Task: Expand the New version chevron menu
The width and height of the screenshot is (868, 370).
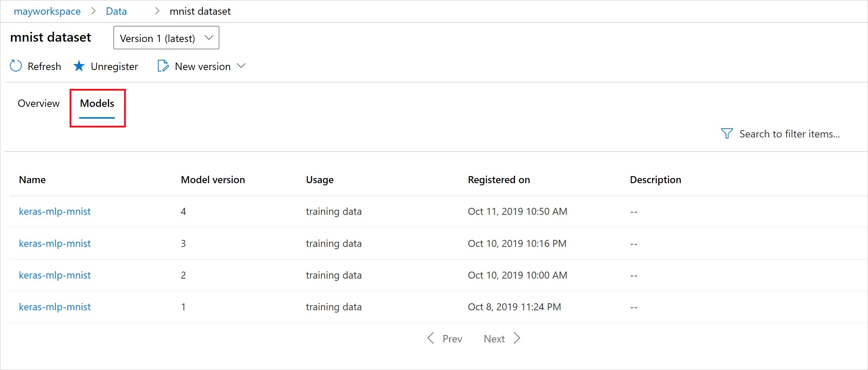Action: [x=241, y=66]
